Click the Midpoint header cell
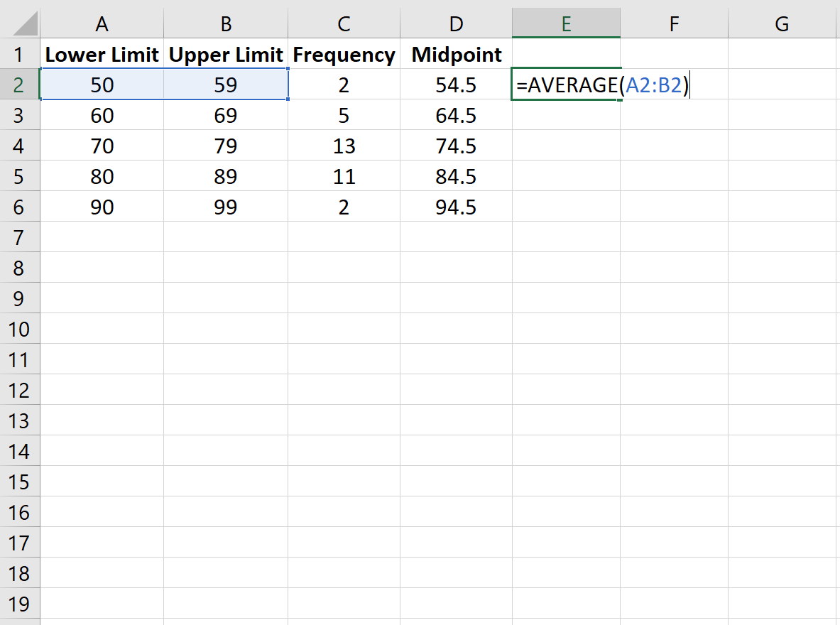The height and width of the screenshot is (625, 840). (x=456, y=54)
